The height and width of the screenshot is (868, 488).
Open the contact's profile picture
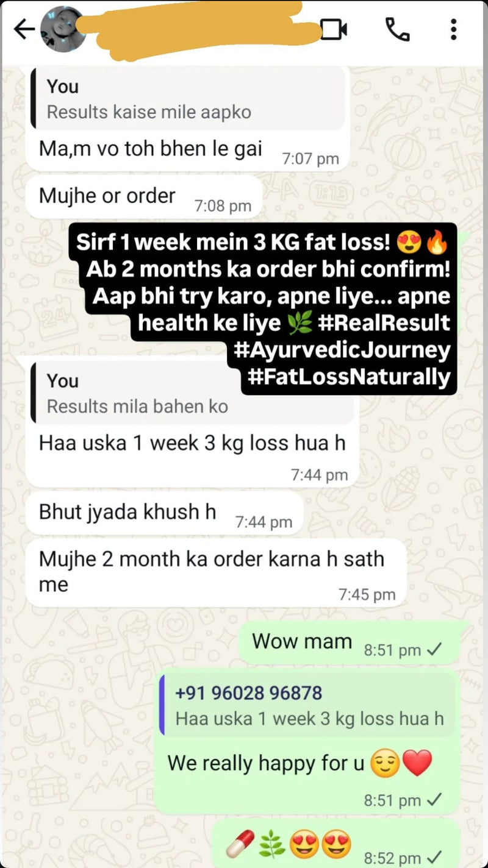[61, 29]
